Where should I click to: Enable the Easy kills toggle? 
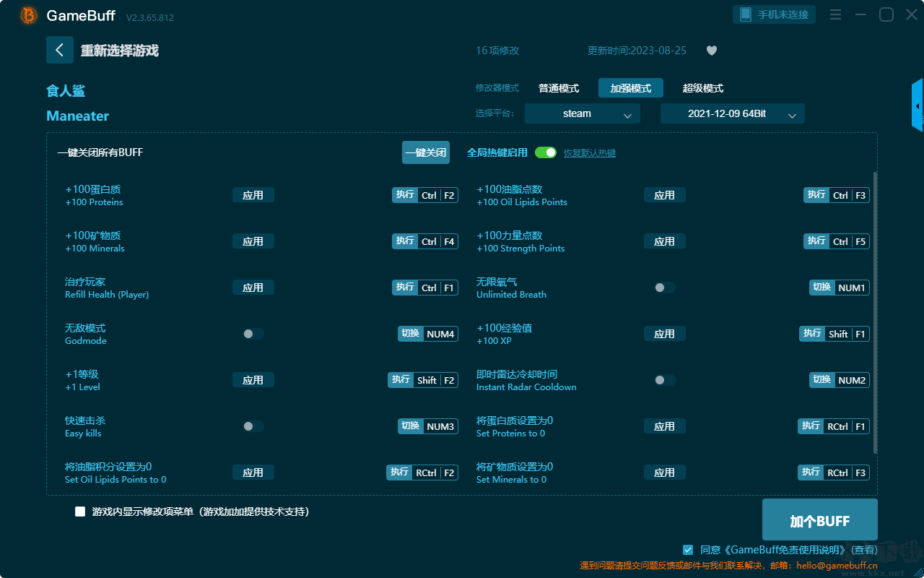point(253,426)
